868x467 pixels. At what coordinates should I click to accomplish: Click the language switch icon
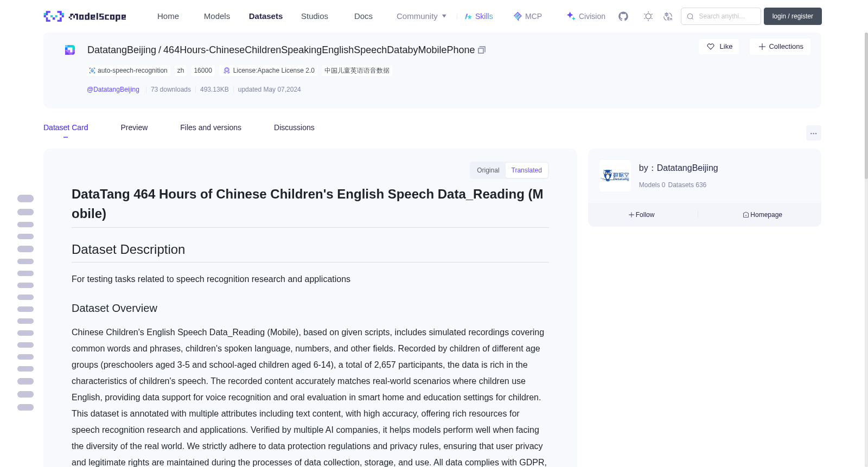[x=668, y=16]
